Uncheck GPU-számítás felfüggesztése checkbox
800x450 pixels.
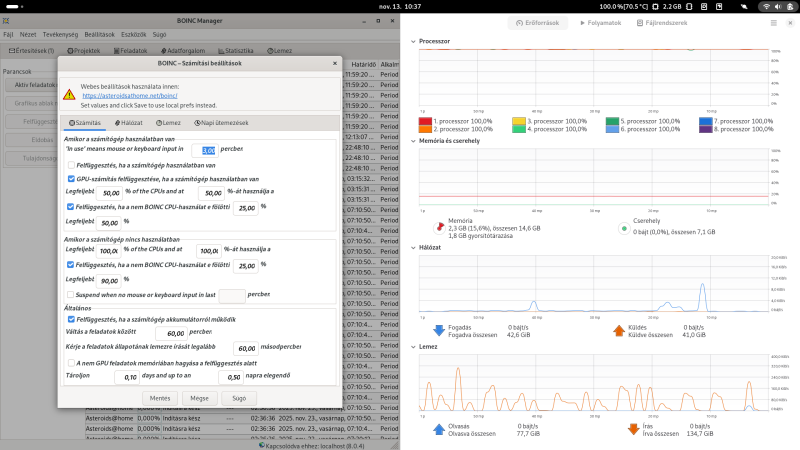click(x=71, y=179)
